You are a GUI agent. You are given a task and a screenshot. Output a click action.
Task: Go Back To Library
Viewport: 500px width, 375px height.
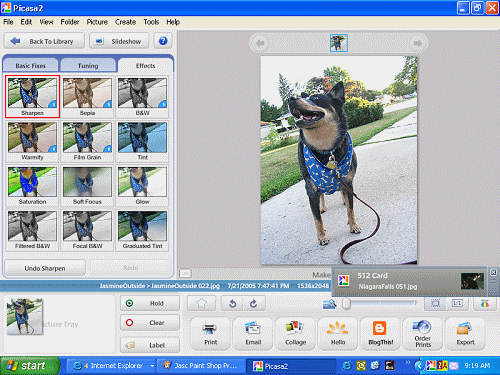point(44,41)
